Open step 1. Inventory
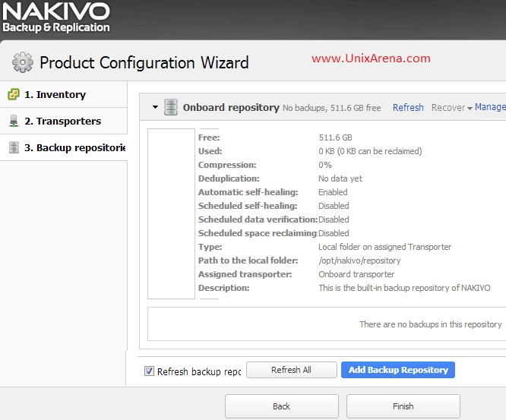506x420 pixels. [64, 94]
